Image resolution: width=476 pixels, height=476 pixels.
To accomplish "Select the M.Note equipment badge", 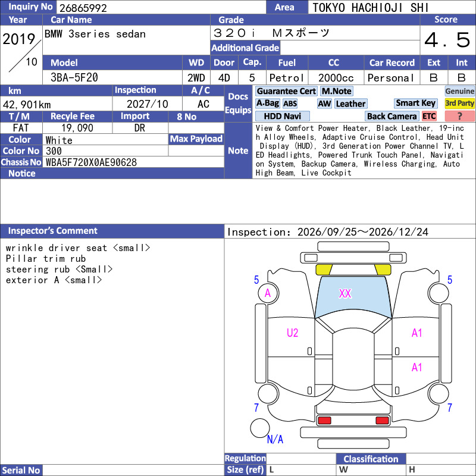I will [336, 91].
